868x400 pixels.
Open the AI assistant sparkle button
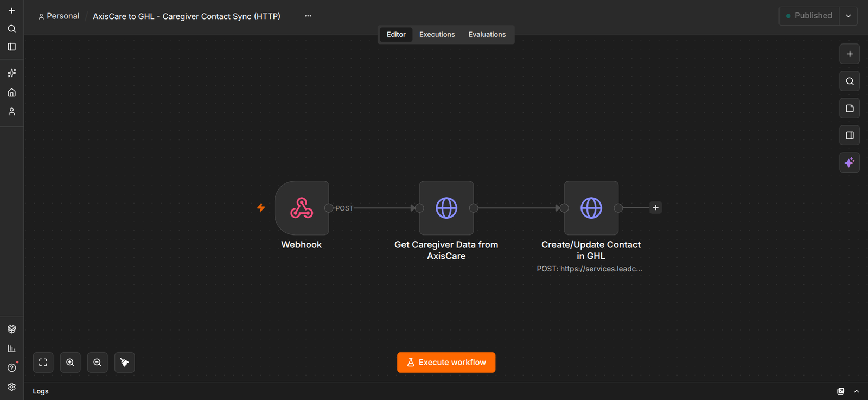click(x=850, y=162)
